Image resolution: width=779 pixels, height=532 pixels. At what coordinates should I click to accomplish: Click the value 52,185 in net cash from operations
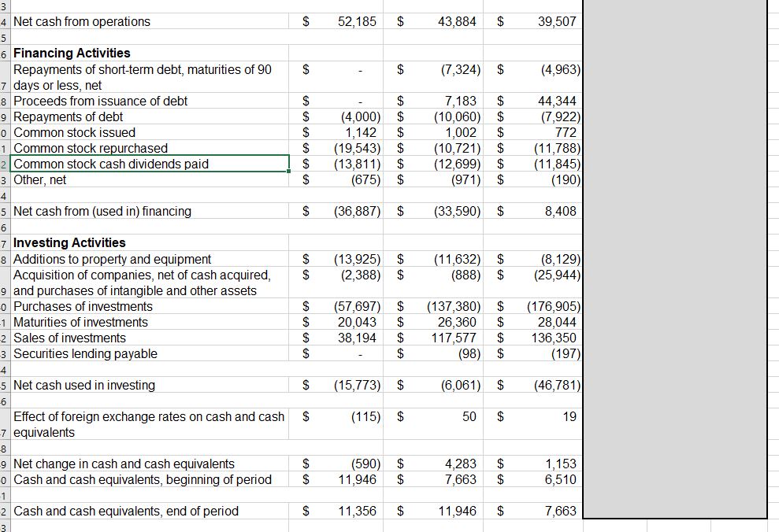[x=357, y=21]
